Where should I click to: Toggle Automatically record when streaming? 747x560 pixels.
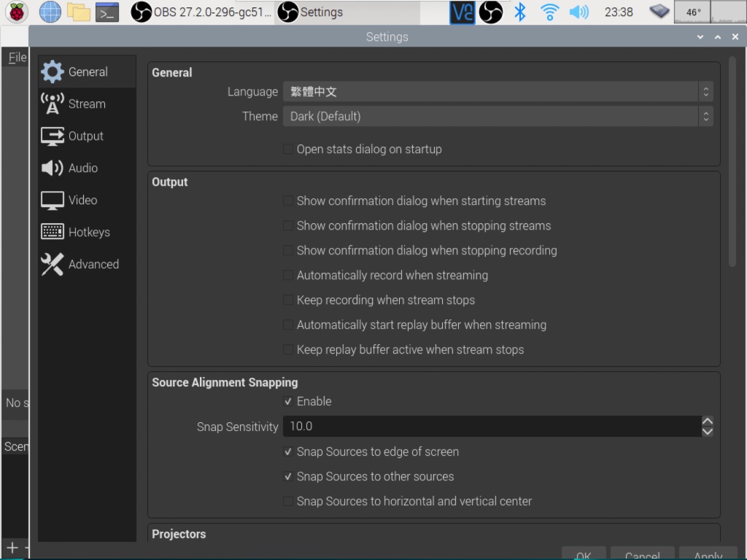tap(289, 276)
